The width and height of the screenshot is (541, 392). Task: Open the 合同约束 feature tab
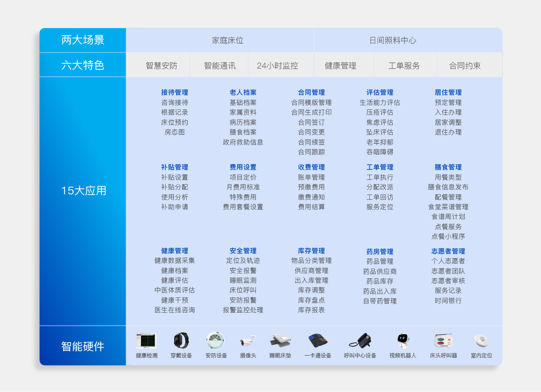[x=465, y=66]
